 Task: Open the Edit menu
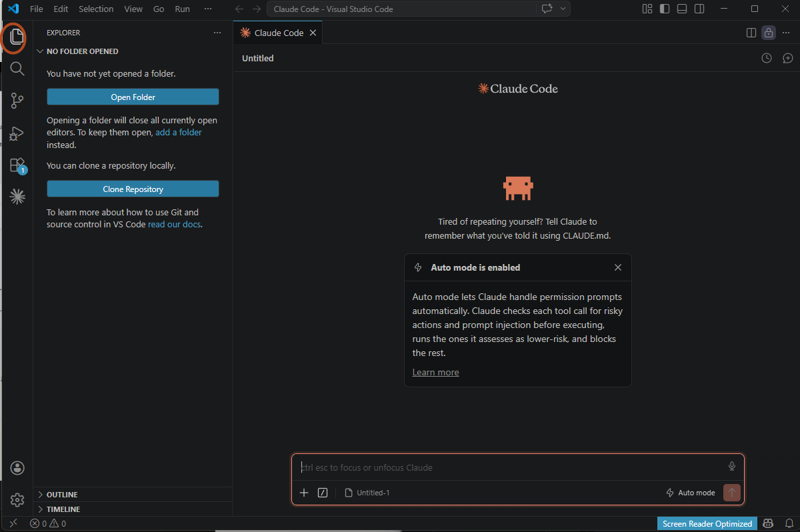coord(61,9)
